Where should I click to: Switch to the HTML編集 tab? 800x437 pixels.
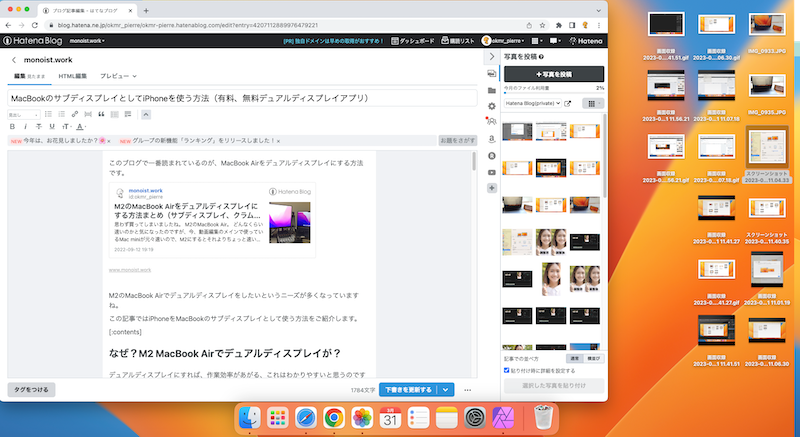point(72,76)
